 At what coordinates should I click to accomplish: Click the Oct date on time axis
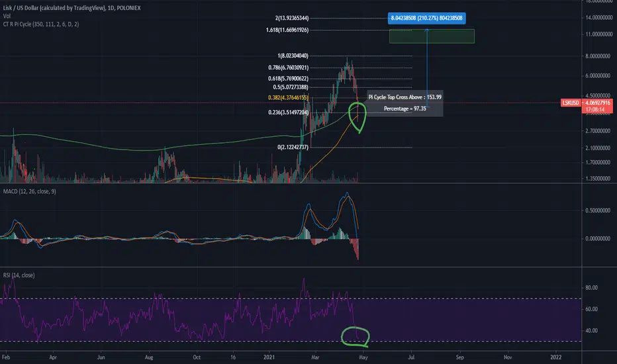point(197,357)
